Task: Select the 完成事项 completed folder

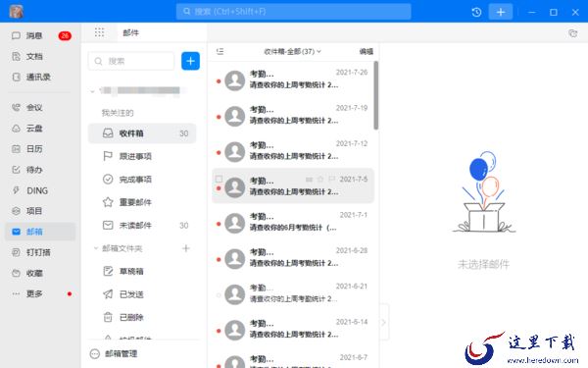Action: click(x=142, y=180)
